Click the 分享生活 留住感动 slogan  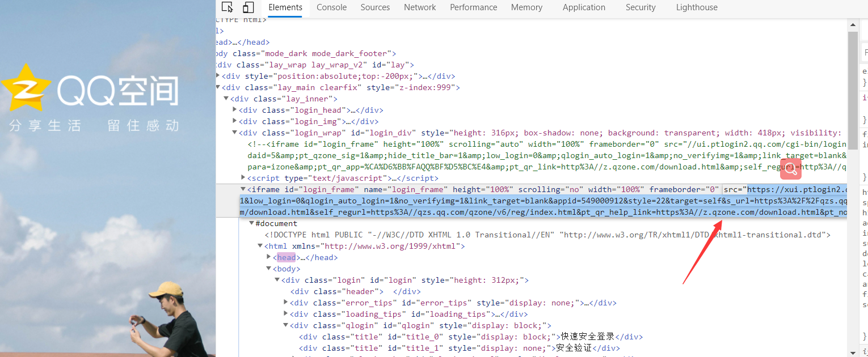(94, 125)
